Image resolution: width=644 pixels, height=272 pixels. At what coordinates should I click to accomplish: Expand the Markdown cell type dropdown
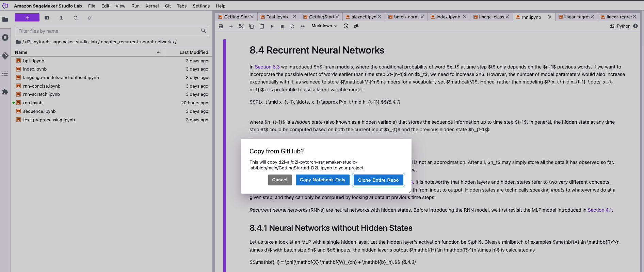[324, 26]
